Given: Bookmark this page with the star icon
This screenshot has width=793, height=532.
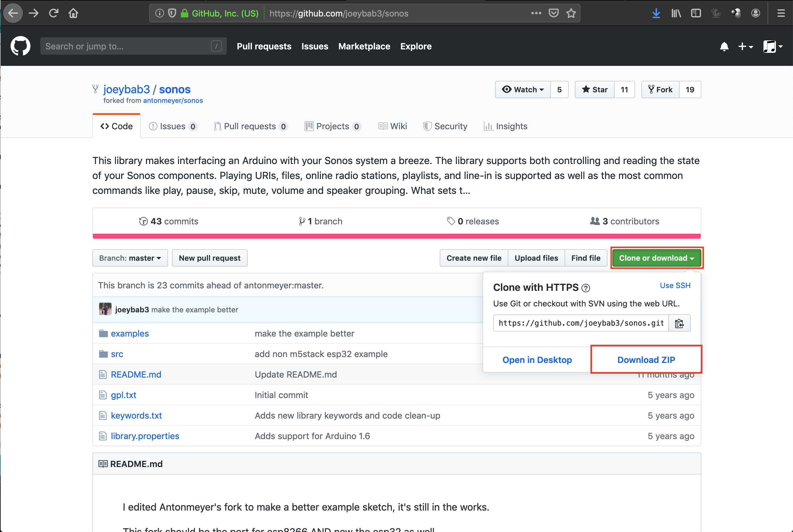Looking at the screenshot, I should click(571, 13).
